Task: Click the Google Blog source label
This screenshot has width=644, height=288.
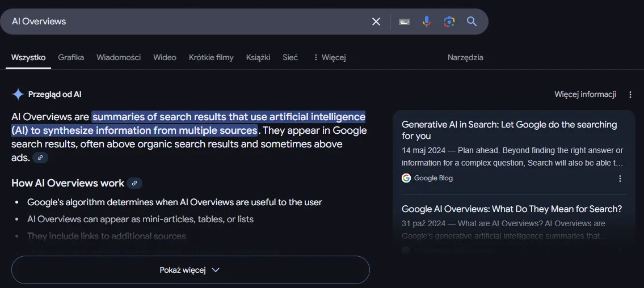Action: [x=433, y=178]
